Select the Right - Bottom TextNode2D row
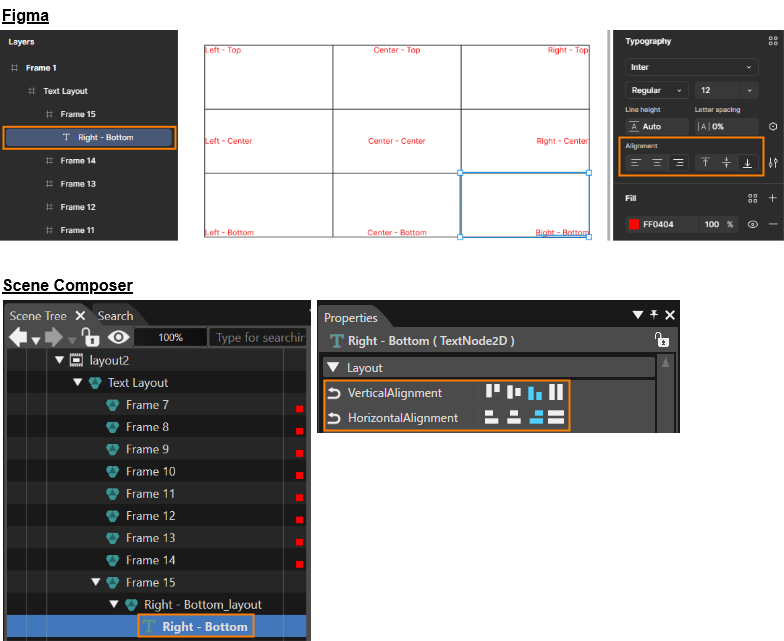Viewport: 784px width, 641px height. (x=156, y=626)
